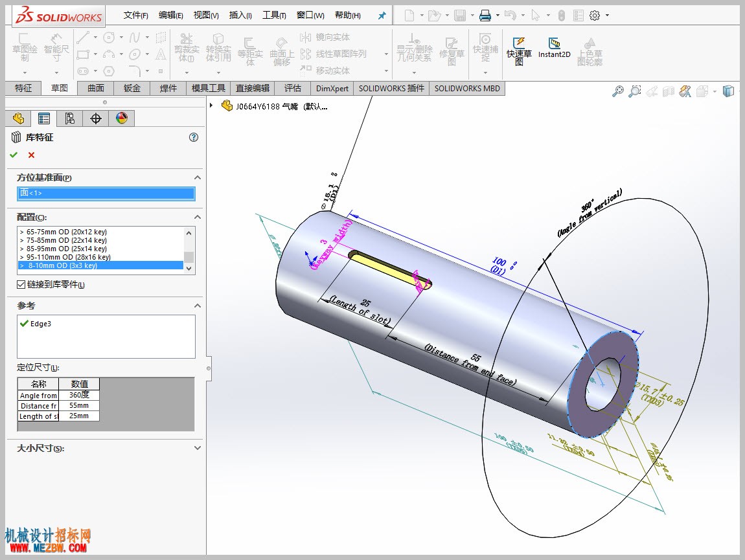Click the Select cursor icon

[536, 16]
